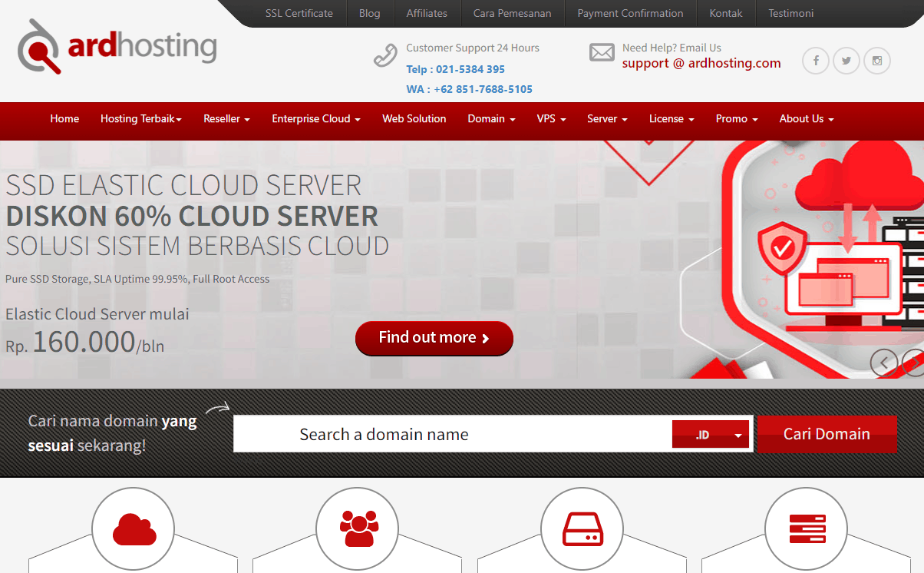Expand the VPS navigation dropdown
The width and height of the screenshot is (924, 573).
click(x=551, y=119)
